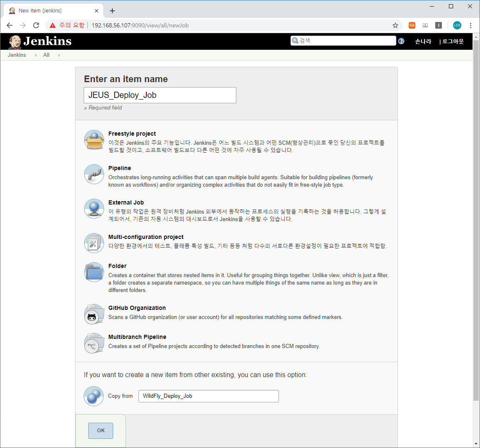Click the orange browser extension icon
The image size is (480, 448).
point(412,25)
